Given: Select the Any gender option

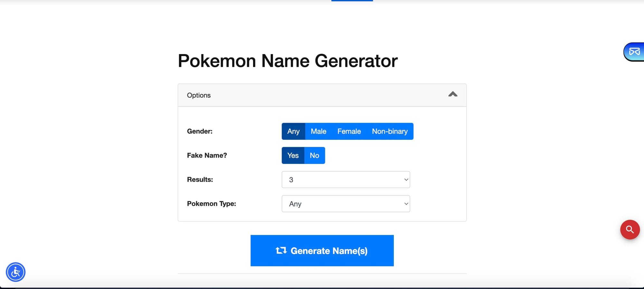Looking at the screenshot, I should tap(293, 131).
